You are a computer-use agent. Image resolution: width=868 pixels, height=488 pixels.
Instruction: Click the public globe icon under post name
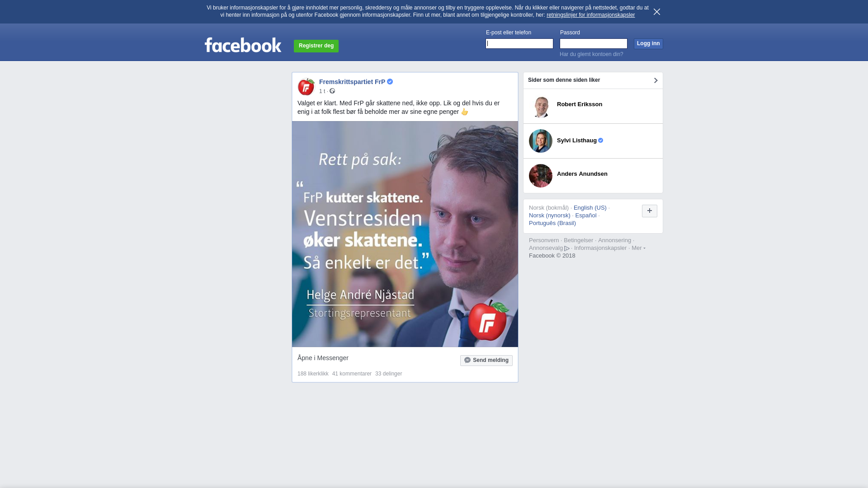click(x=332, y=91)
